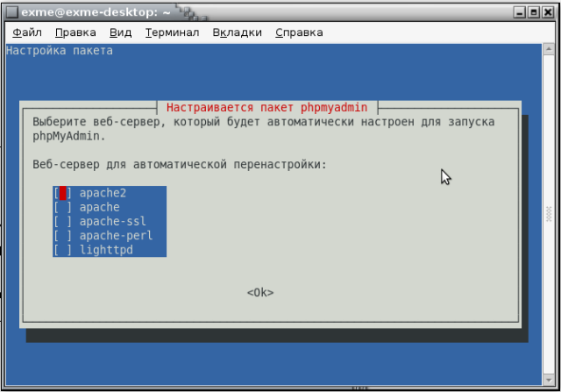Open the Вкладки menu
This screenshot has width=561, height=392.
[x=238, y=32]
